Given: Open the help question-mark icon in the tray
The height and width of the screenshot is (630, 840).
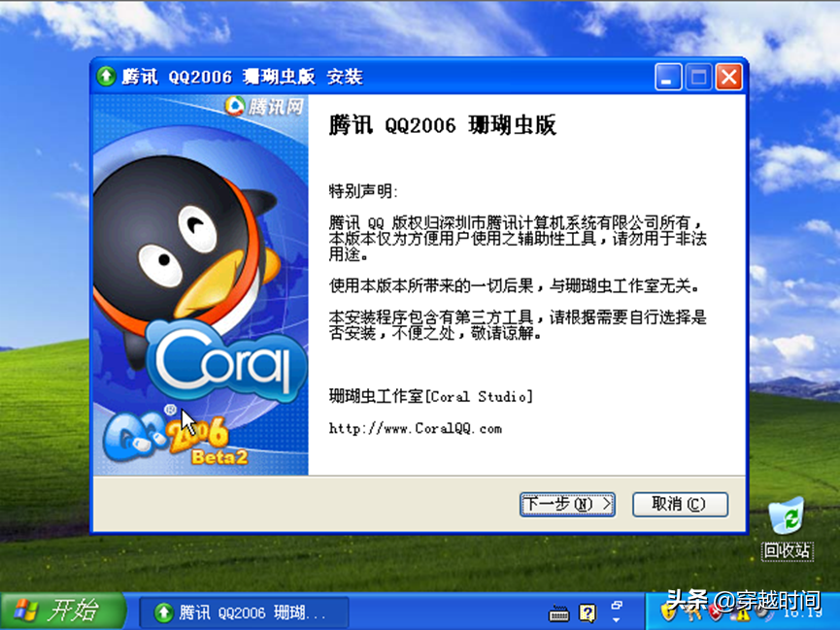Looking at the screenshot, I should pos(587,613).
